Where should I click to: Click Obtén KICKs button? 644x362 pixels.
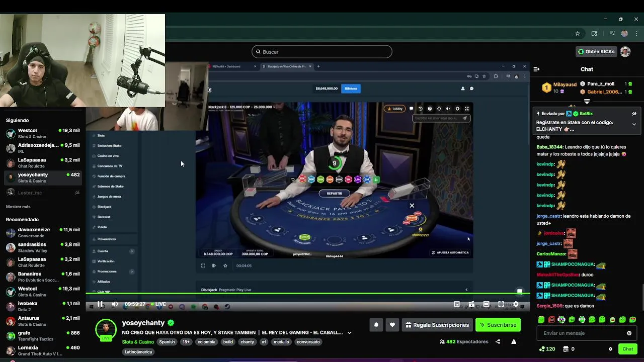[x=596, y=51]
